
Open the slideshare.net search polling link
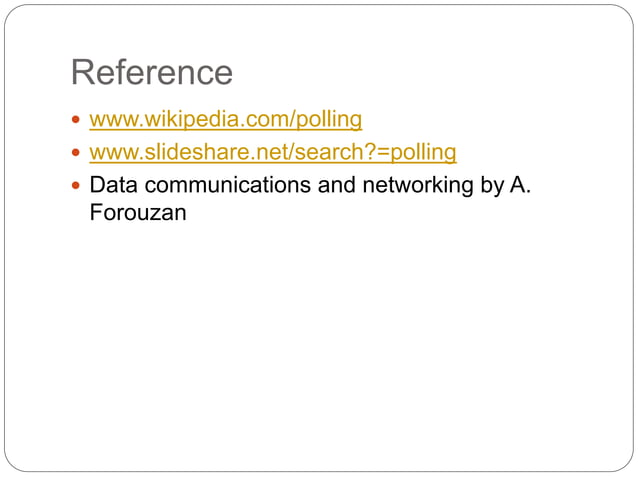[272, 153]
